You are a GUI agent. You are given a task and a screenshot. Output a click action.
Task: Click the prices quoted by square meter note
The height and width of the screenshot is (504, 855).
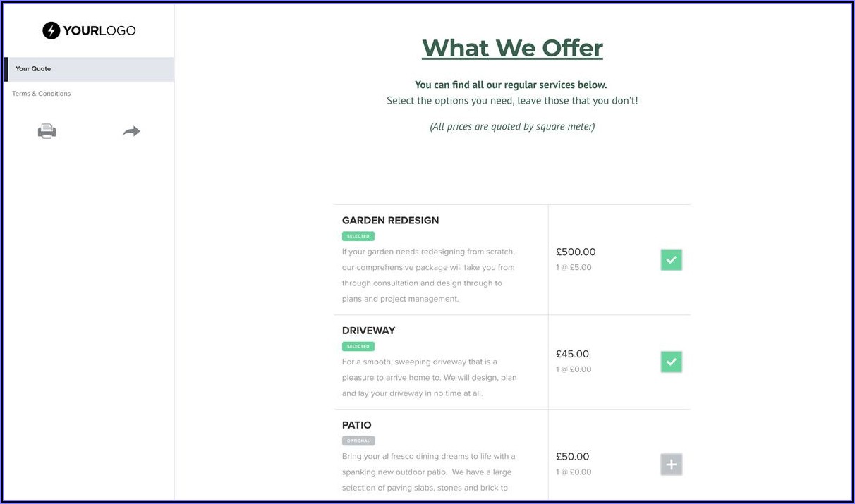(512, 127)
